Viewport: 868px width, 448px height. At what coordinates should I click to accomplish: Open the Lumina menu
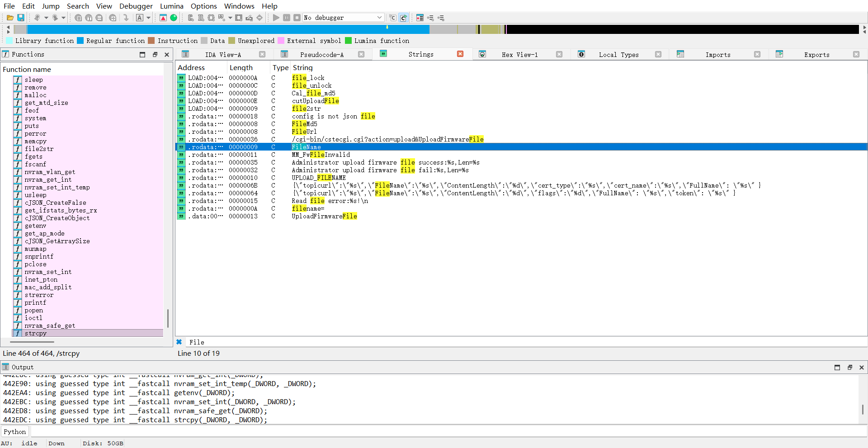171,6
